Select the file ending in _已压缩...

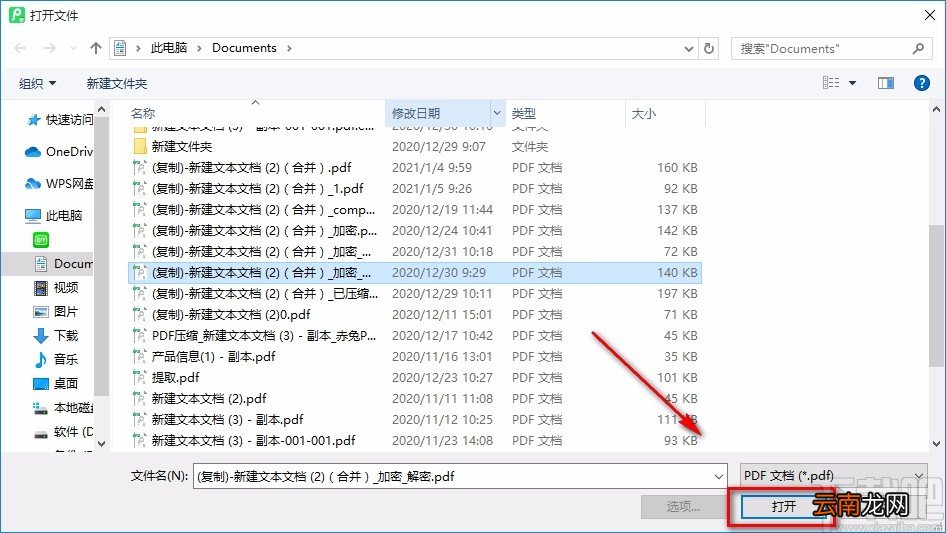click(x=415, y=293)
